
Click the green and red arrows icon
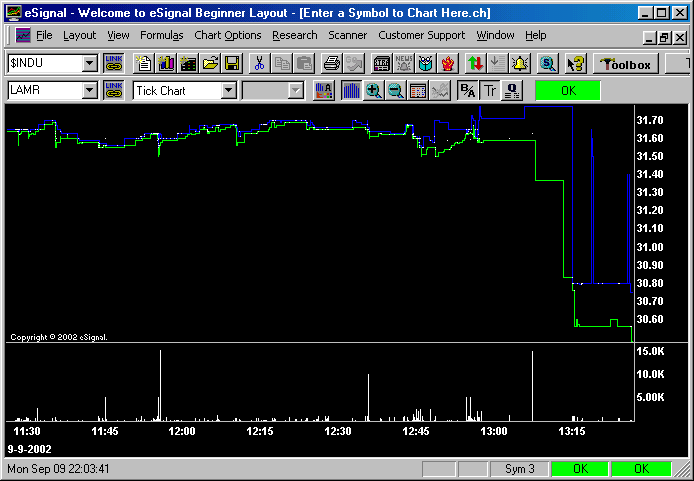(475, 63)
